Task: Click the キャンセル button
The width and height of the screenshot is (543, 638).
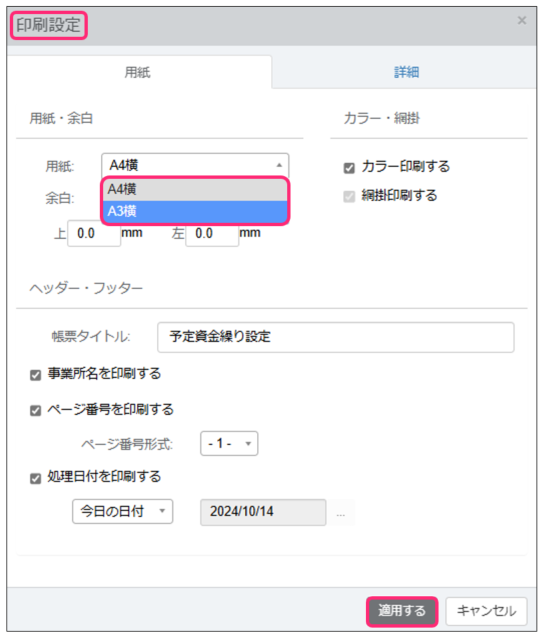Action: [x=486, y=611]
